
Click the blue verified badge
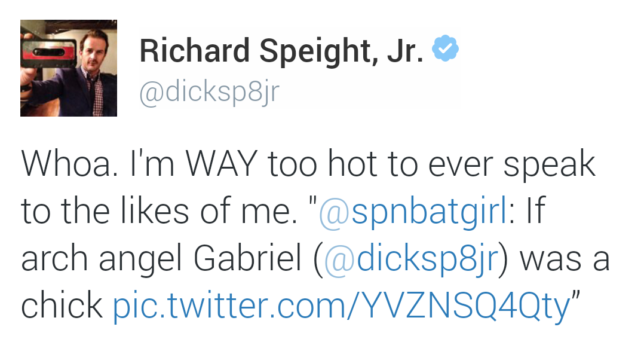[x=445, y=49]
